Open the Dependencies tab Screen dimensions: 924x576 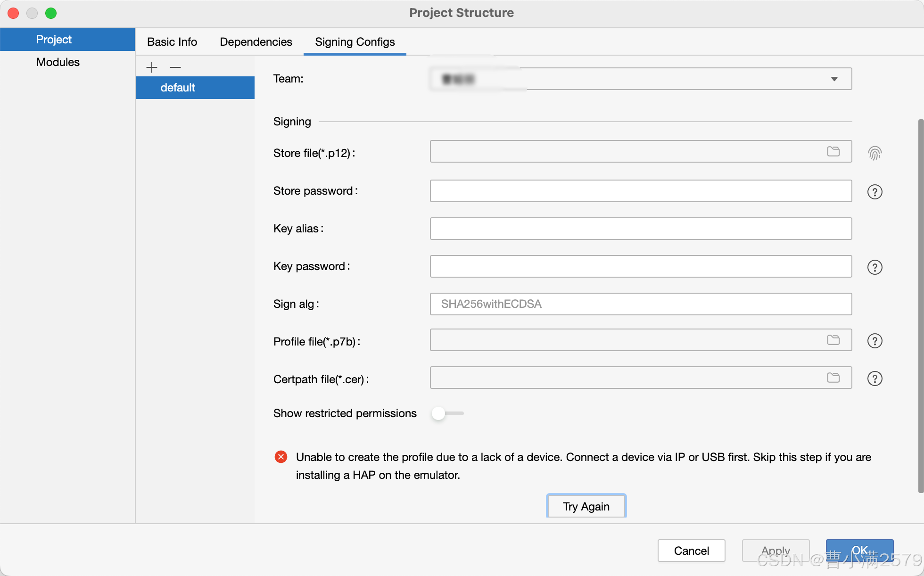(256, 42)
